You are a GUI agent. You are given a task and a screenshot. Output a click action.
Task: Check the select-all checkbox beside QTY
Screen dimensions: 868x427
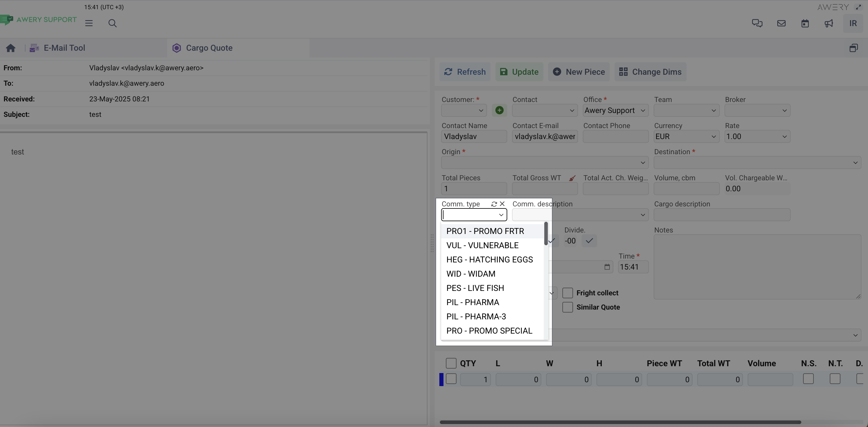451,363
